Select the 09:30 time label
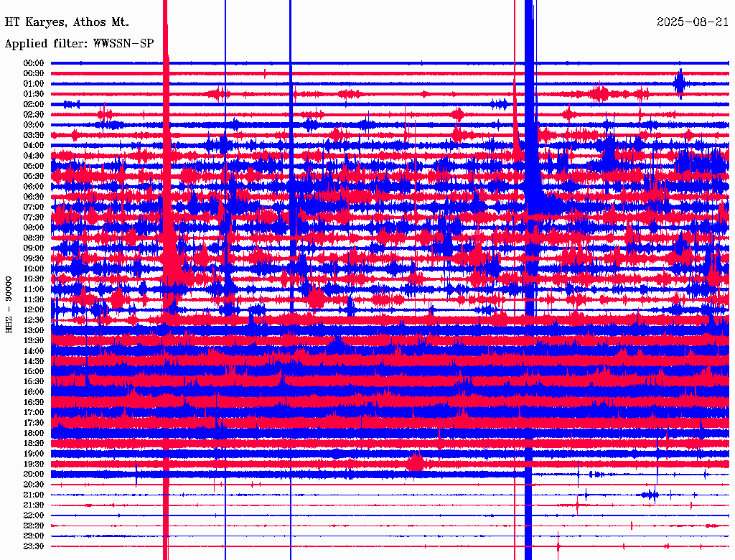 34,258
